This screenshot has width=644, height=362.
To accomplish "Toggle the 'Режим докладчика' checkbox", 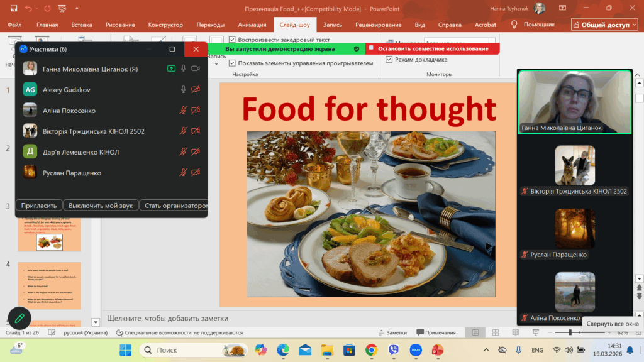I will [x=389, y=60].
